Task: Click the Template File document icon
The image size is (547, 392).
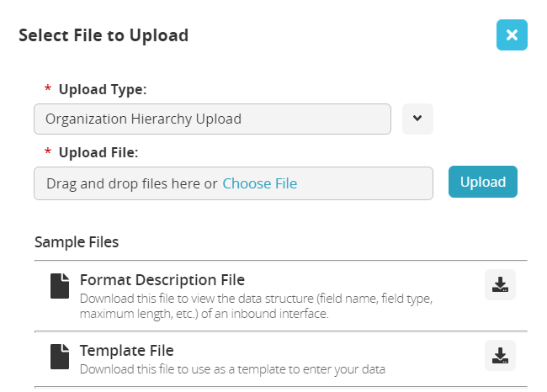Action: click(x=59, y=357)
